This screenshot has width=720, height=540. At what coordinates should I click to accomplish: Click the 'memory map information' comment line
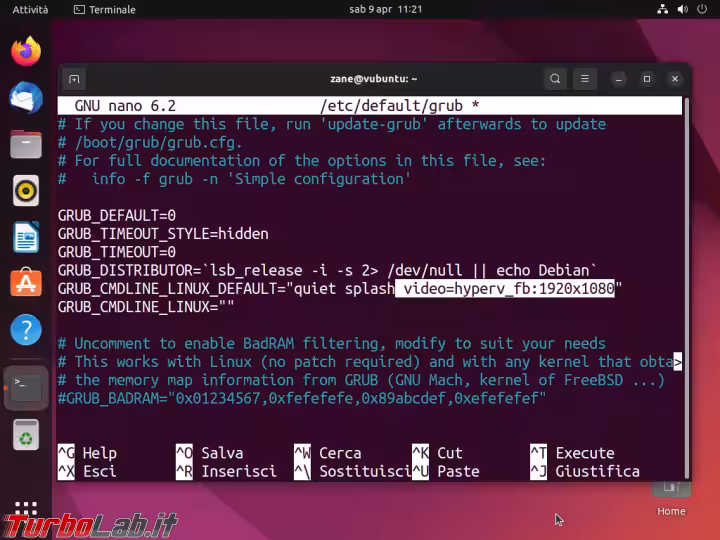(361, 380)
